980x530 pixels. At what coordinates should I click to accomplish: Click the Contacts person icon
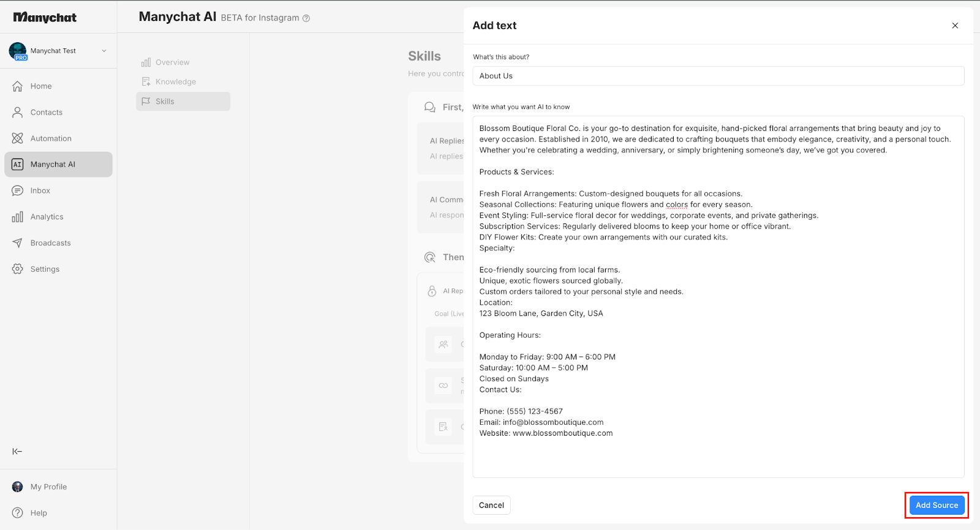18,113
